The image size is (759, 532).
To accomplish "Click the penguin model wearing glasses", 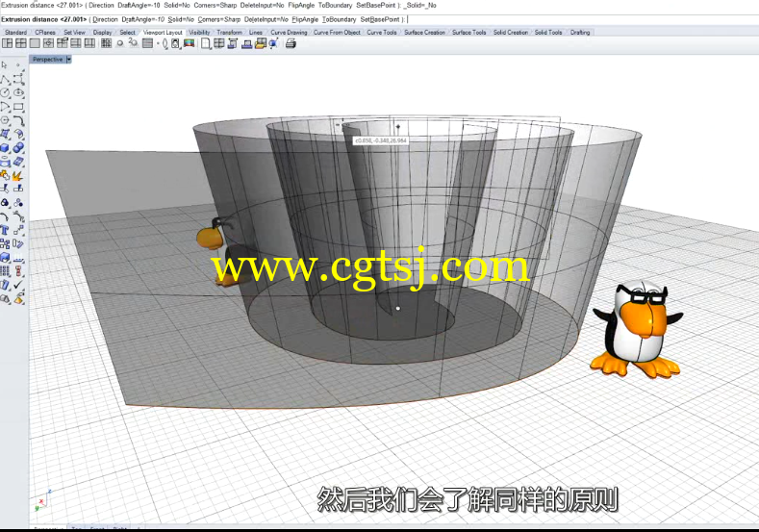I will 638,330.
